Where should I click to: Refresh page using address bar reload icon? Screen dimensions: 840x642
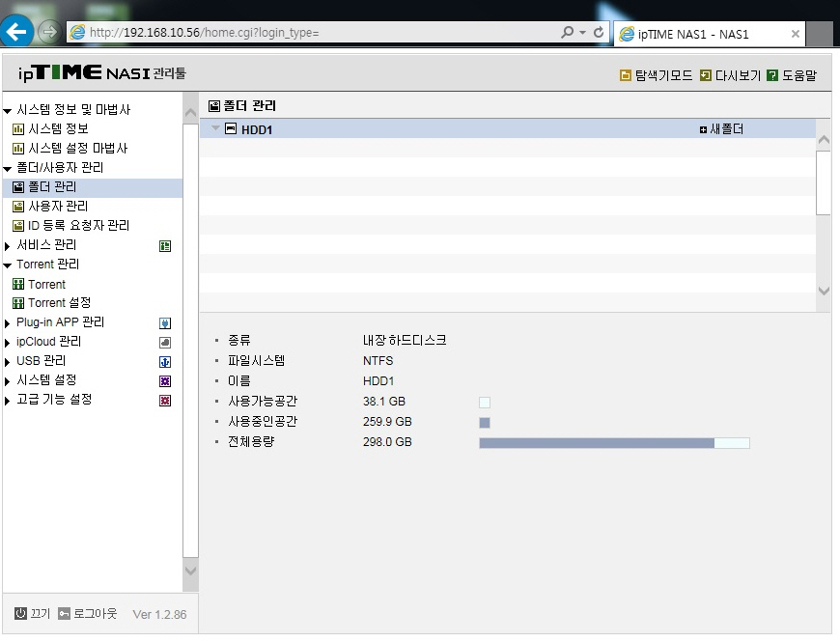(x=599, y=33)
